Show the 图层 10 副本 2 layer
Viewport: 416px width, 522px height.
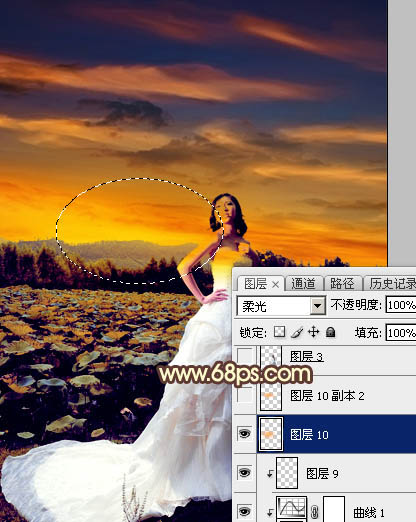[245, 395]
